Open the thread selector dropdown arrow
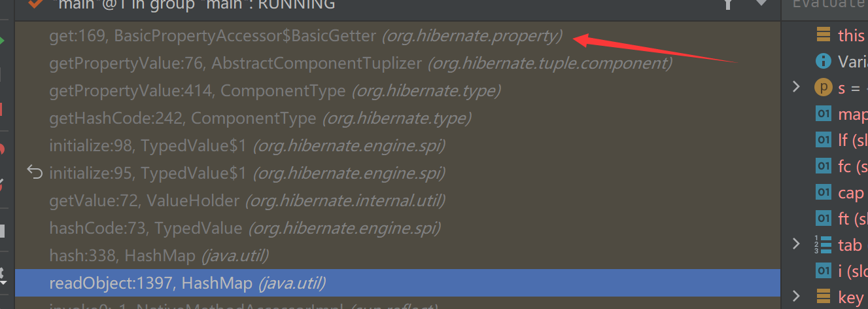 coord(761,3)
